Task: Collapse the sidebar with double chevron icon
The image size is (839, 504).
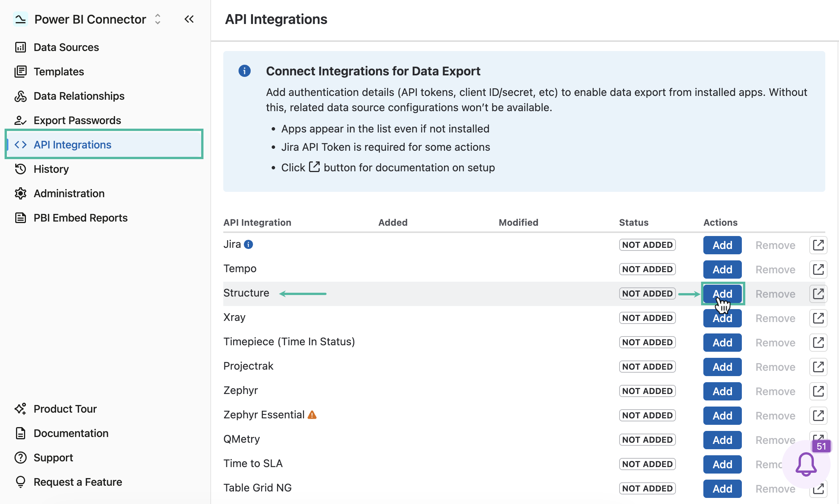Action: click(x=189, y=19)
